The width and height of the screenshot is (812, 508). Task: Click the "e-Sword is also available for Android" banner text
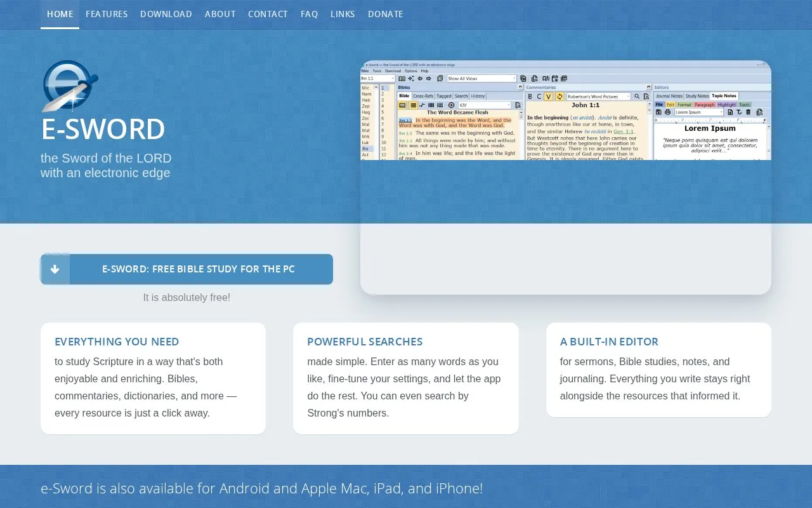pos(261,488)
